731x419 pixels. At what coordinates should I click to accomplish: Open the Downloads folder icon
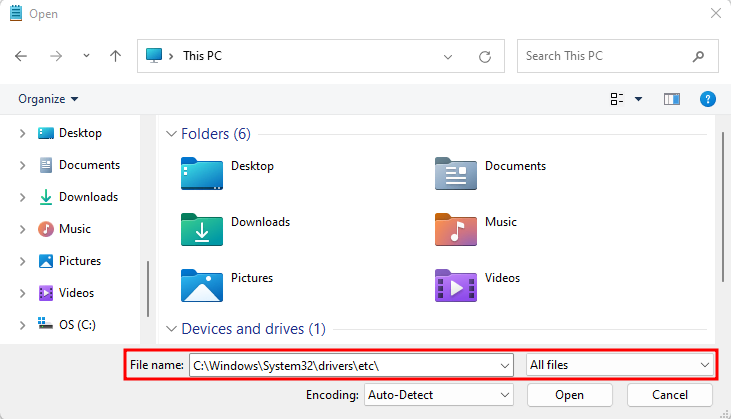202,228
